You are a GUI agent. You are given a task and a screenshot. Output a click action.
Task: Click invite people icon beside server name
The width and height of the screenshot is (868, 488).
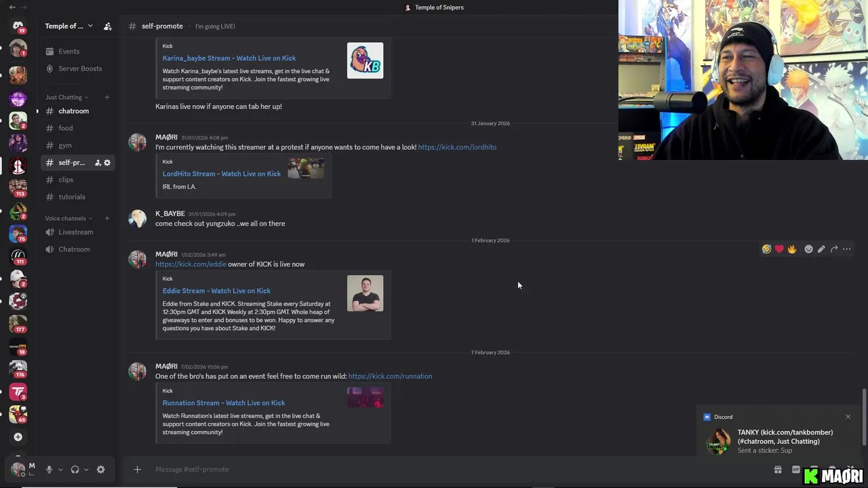pos(107,26)
